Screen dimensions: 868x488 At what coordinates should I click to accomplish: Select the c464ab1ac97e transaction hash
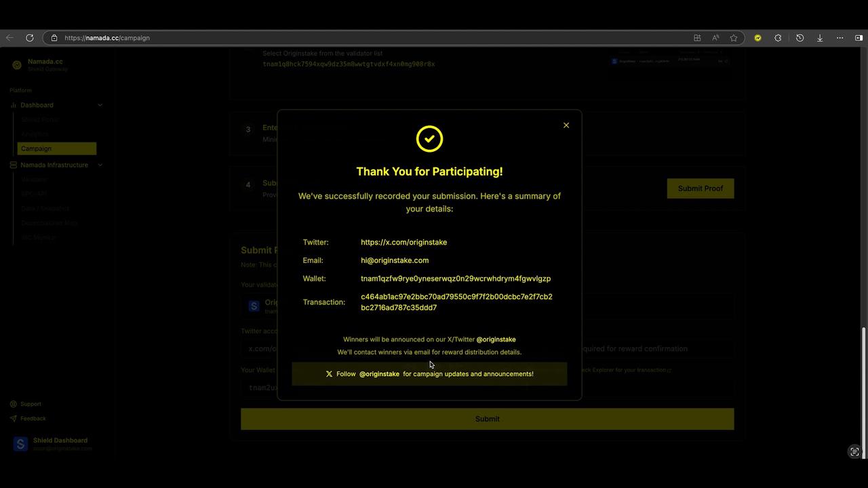tap(456, 302)
